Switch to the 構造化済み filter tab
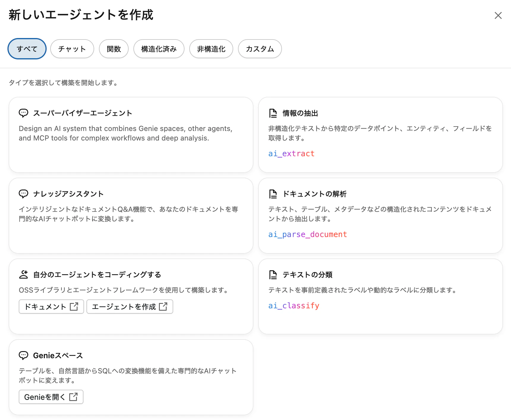This screenshot has height=420, width=511. (x=159, y=49)
